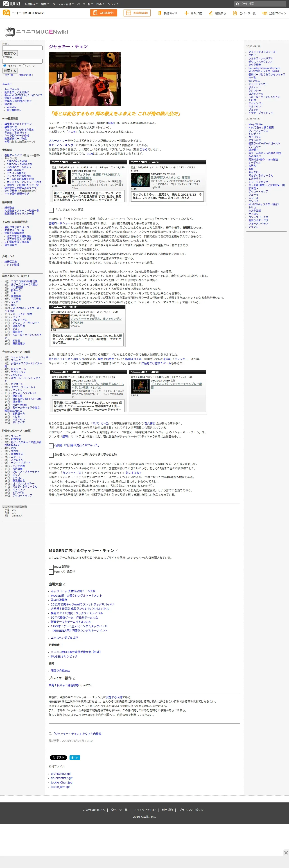Click 検索する button under タグ検索
This screenshot has height=868, width=289.
(x=10, y=71)
